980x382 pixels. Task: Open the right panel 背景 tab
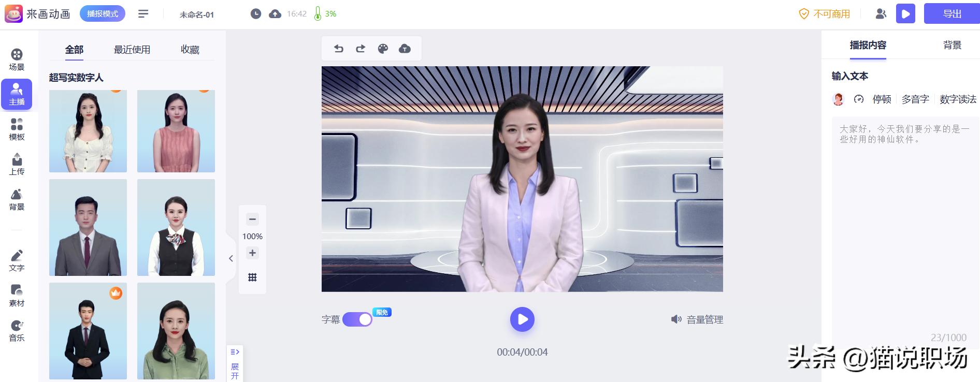(952, 45)
